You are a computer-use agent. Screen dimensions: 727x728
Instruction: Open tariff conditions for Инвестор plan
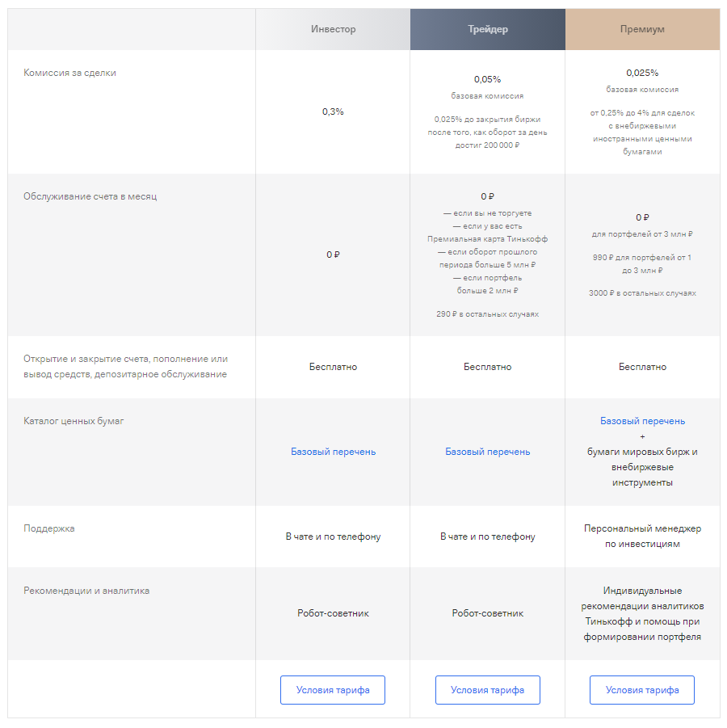coord(332,689)
